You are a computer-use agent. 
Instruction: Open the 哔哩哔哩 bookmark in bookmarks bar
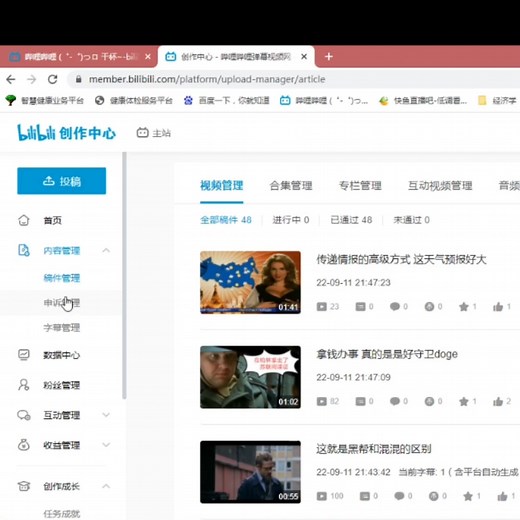(324, 100)
